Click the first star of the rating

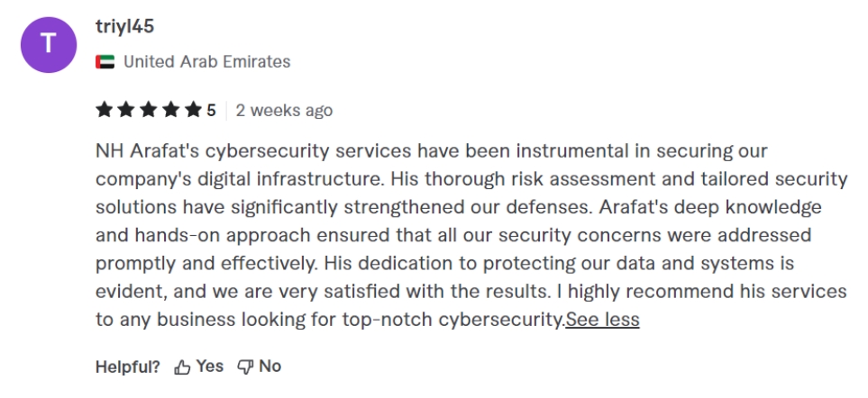(x=104, y=111)
